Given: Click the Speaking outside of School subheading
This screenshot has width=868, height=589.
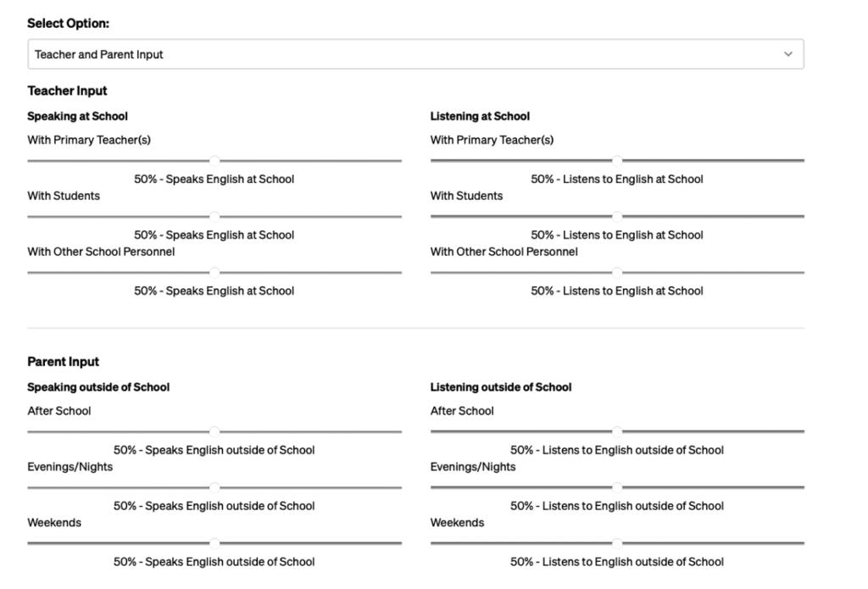Looking at the screenshot, I should pos(98,387).
